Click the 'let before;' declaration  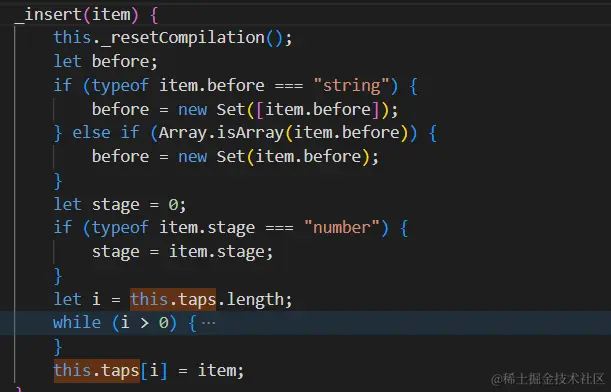coord(106,62)
